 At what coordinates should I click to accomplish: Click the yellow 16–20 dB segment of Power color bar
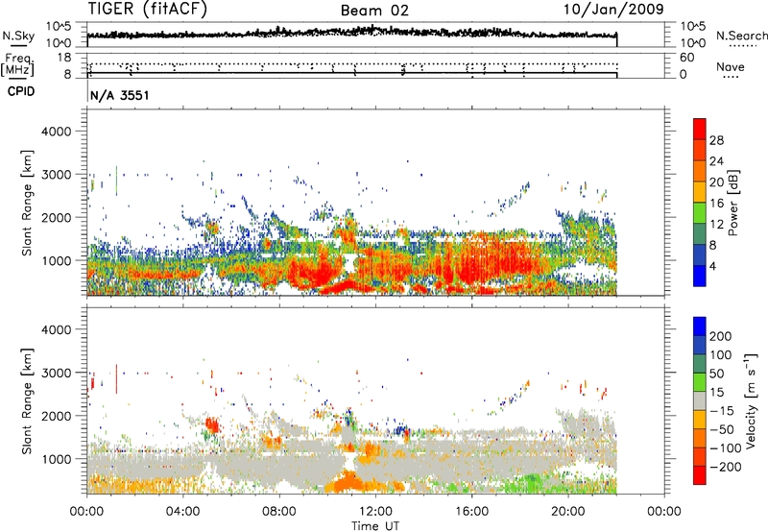click(x=700, y=191)
